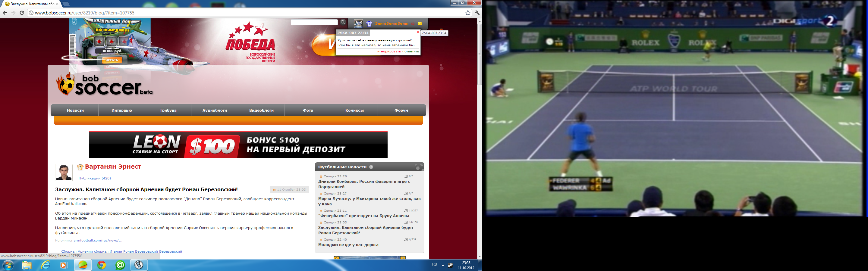Open author photo of Вартанян Эрнест
This screenshot has width=868, height=271.
pos(64,172)
